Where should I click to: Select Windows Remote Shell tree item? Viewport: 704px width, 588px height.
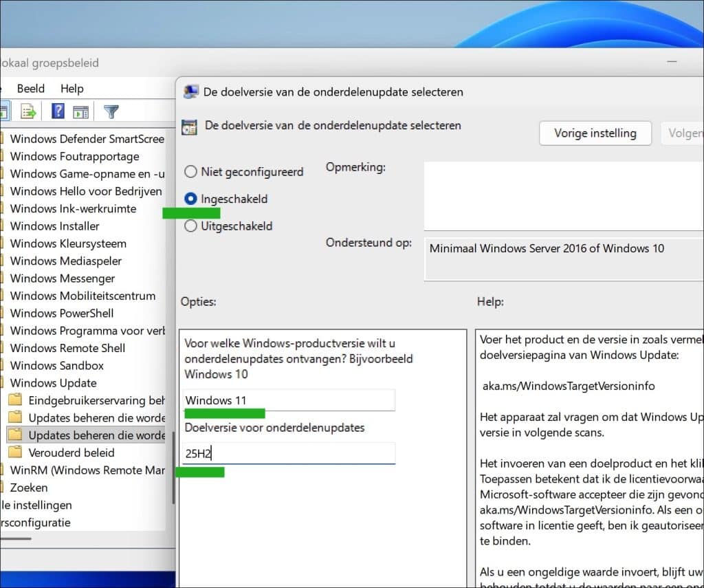(67, 348)
